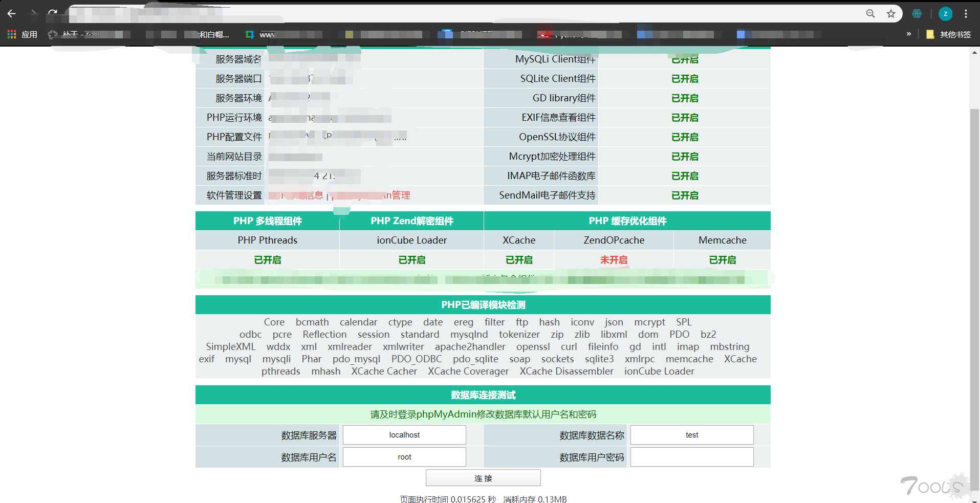Viewport: 980px width, 503px height.
Task: Click the 和白帽 bookmark
Action: (x=213, y=34)
